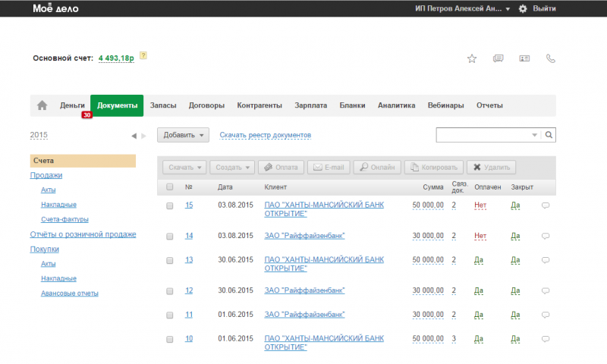
Task: Open settings gear icon in header
Action: click(x=522, y=8)
